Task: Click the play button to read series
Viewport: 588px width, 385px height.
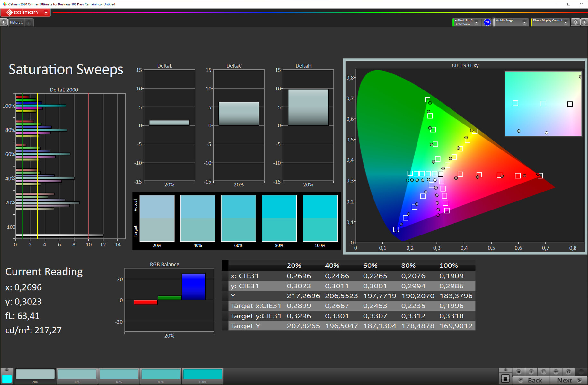Action: click(531, 372)
